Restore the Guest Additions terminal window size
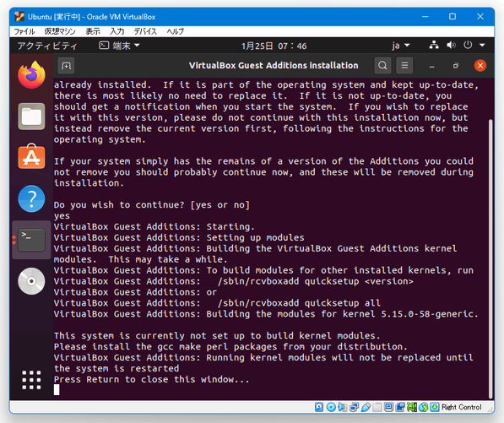Image resolution: width=504 pixels, height=423 pixels. coord(456,66)
